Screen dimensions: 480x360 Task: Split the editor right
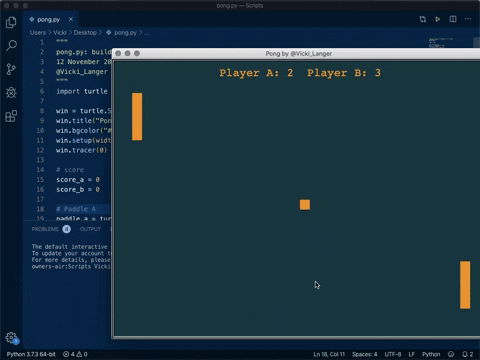(453, 19)
